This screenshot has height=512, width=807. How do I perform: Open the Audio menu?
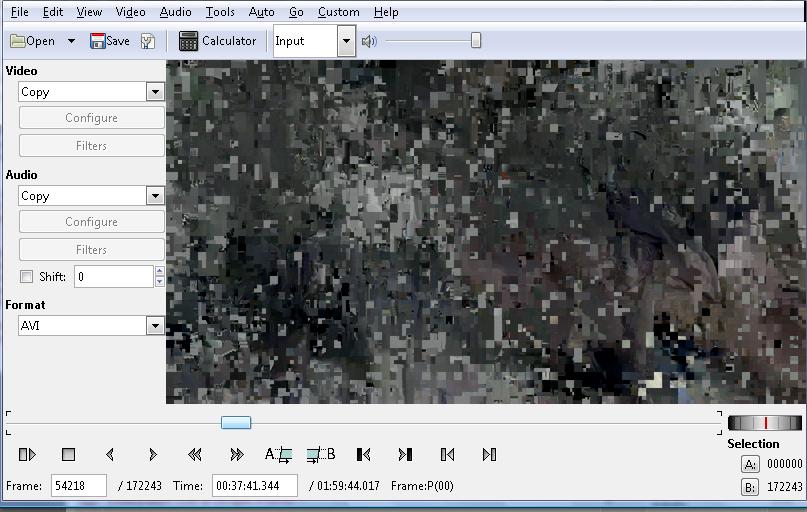(176, 12)
